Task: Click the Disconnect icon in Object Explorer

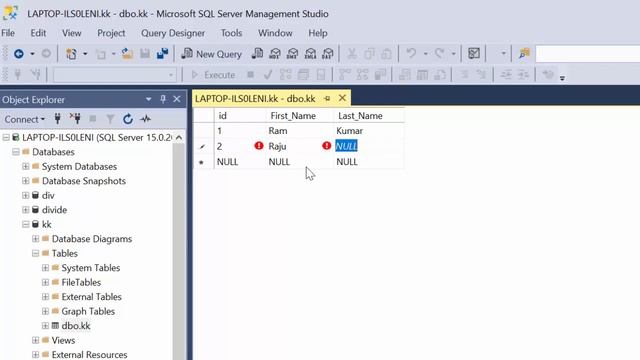Action: click(75, 119)
